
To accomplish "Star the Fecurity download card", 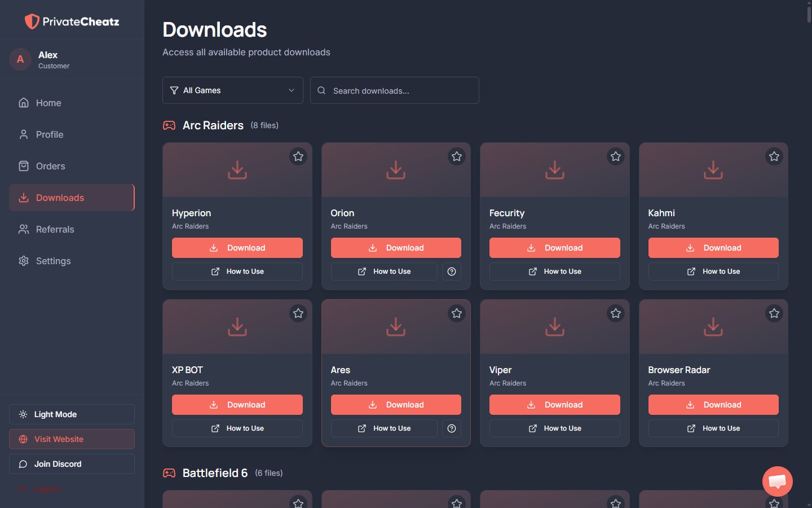I will tap(616, 156).
